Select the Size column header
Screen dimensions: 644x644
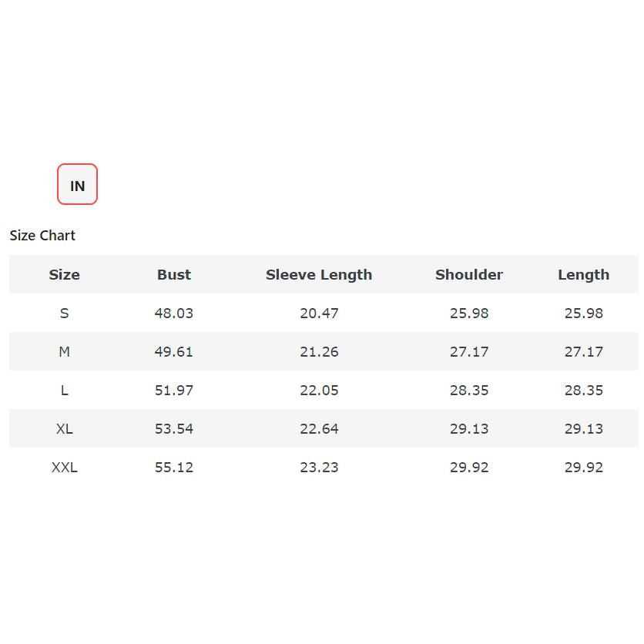(x=65, y=274)
